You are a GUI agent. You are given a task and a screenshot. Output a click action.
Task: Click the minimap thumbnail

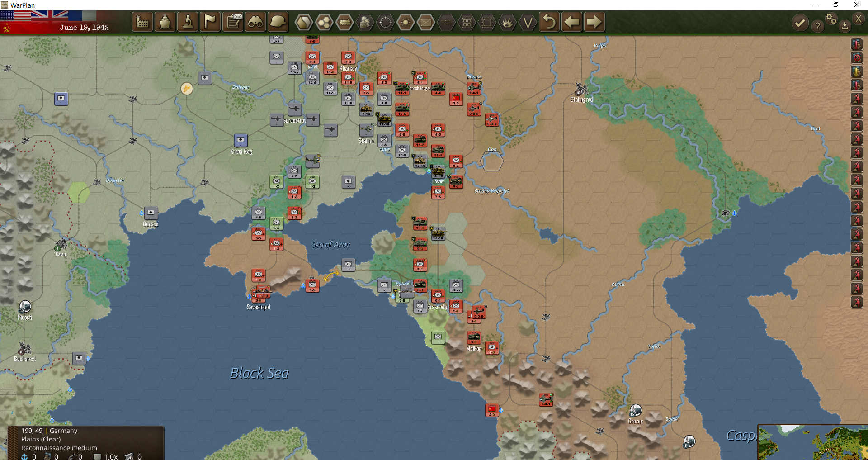tap(813, 442)
